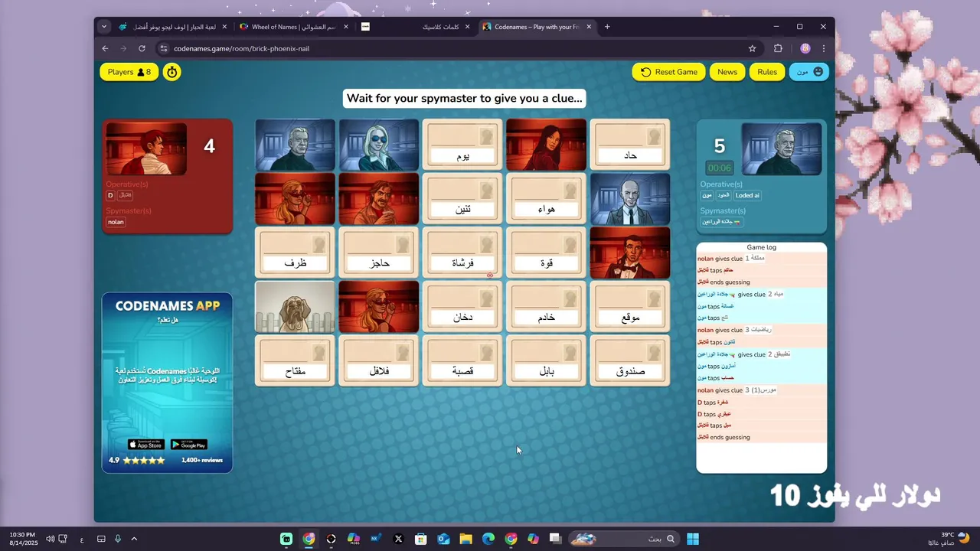The width and height of the screenshot is (980, 551).
Task: Click red spymaster name nolan
Action: (x=116, y=222)
